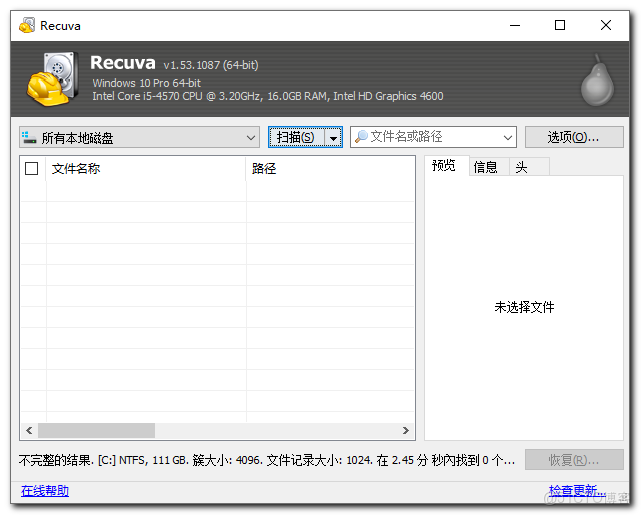Close the Recuva window
The height and width of the screenshot is (515, 641).
[x=606, y=25]
